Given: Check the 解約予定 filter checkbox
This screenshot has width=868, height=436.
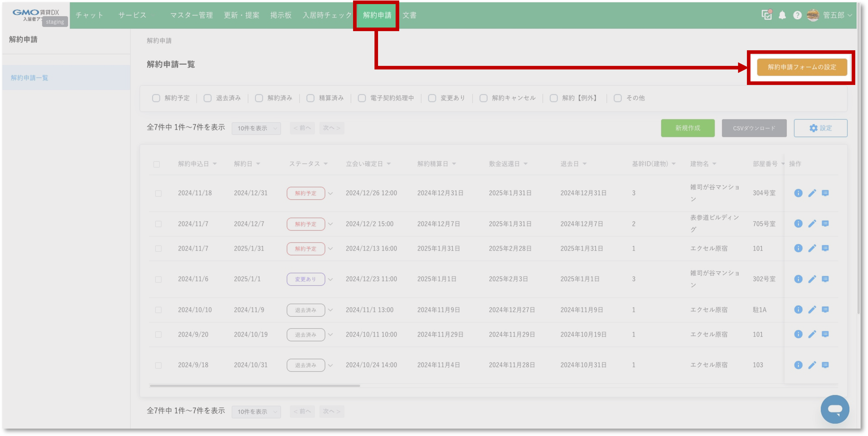Looking at the screenshot, I should (x=156, y=98).
